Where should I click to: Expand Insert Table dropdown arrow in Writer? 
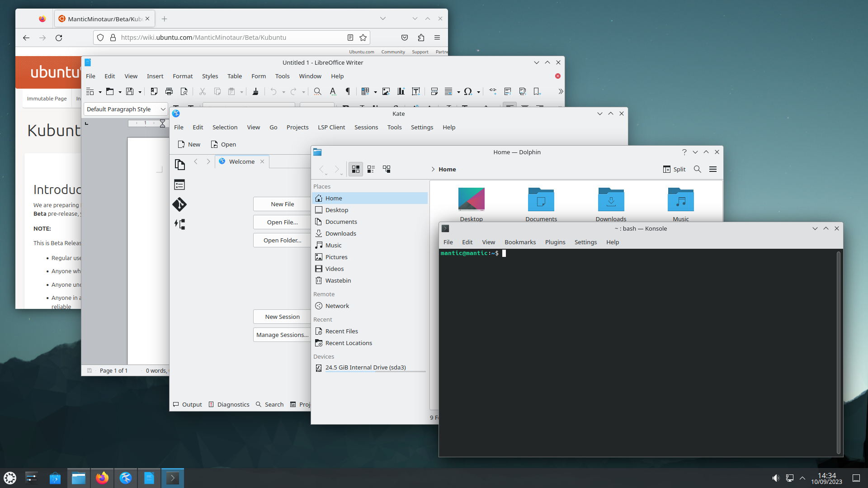click(375, 92)
